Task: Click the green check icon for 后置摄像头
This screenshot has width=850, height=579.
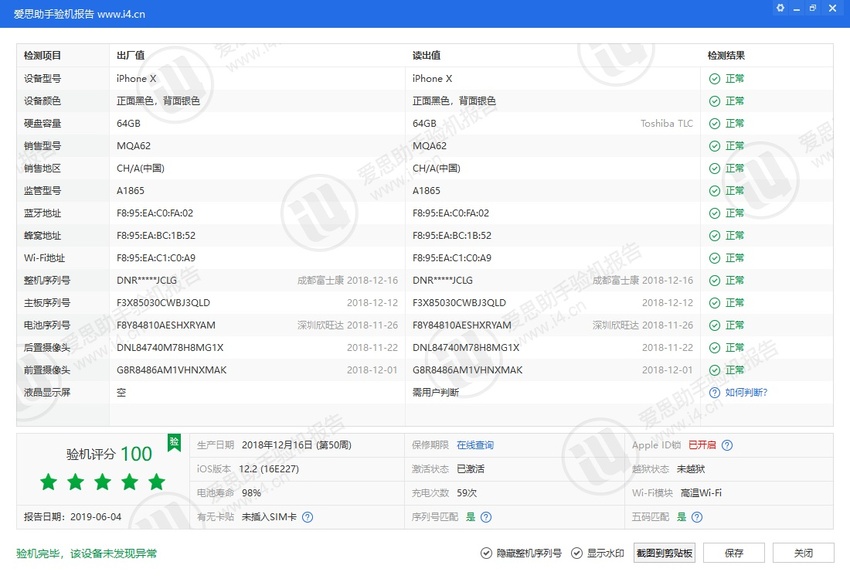Action: [714, 348]
